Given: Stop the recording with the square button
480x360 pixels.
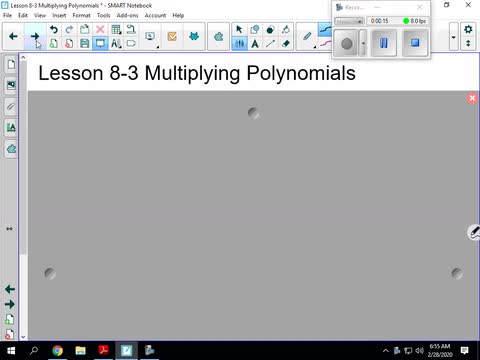Looking at the screenshot, I should click(x=415, y=43).
